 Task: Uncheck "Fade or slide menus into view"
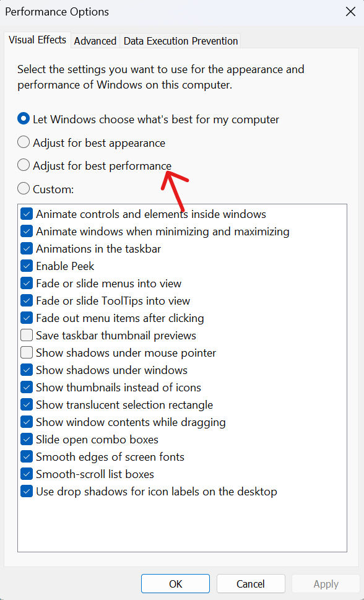click(27, 283)
